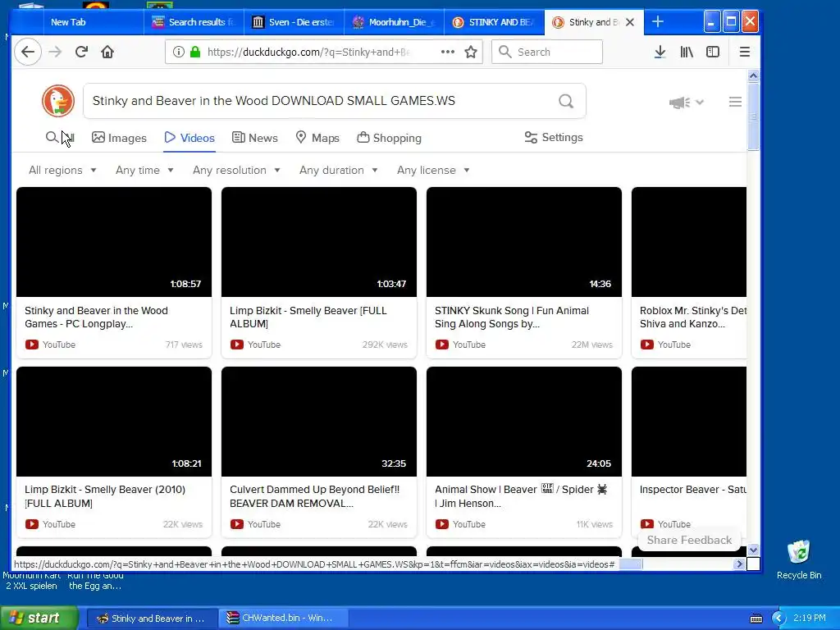Switch to CHWanted.bin taskbar window

[x=283, y=619]
